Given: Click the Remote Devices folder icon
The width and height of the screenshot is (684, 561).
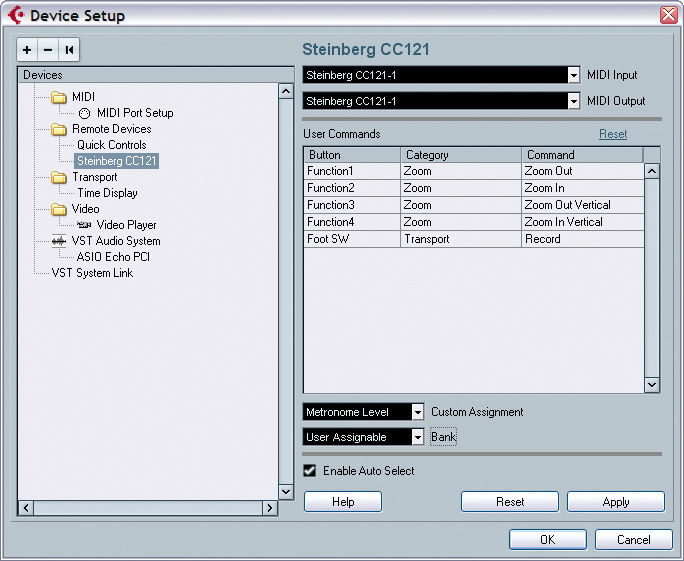Looking at the screenshot, I should pyautogui.click(x=59, y=129).
